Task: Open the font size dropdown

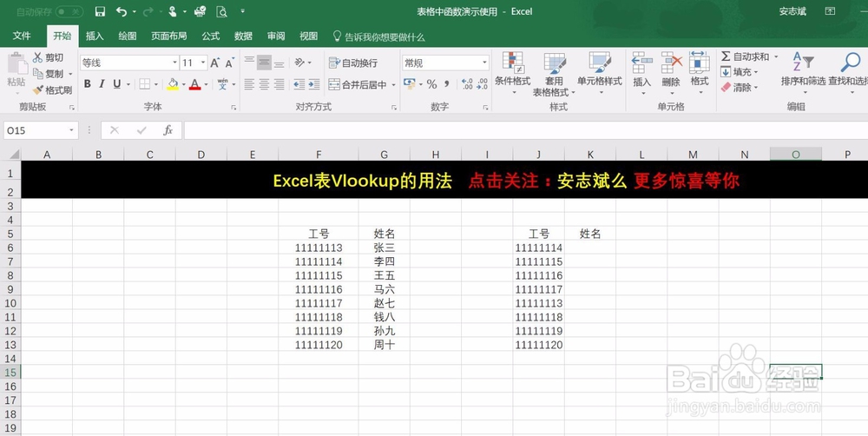Action: pos(203,63)
